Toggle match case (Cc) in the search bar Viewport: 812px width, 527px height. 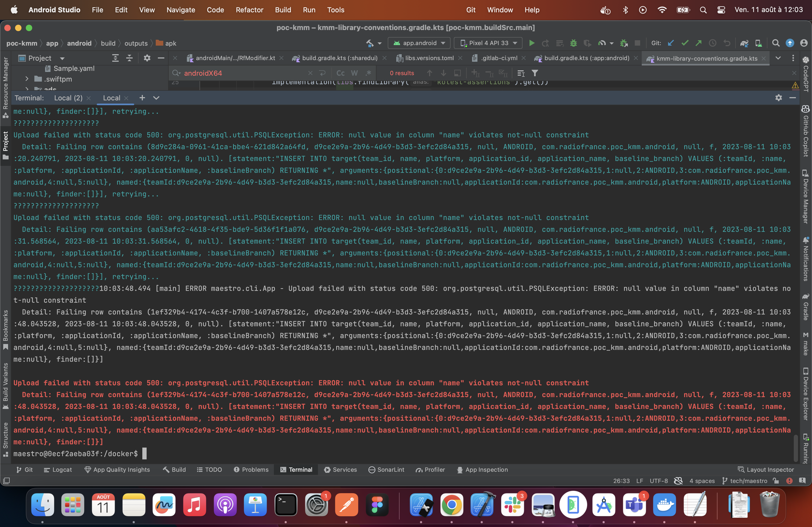click(340, 73)
